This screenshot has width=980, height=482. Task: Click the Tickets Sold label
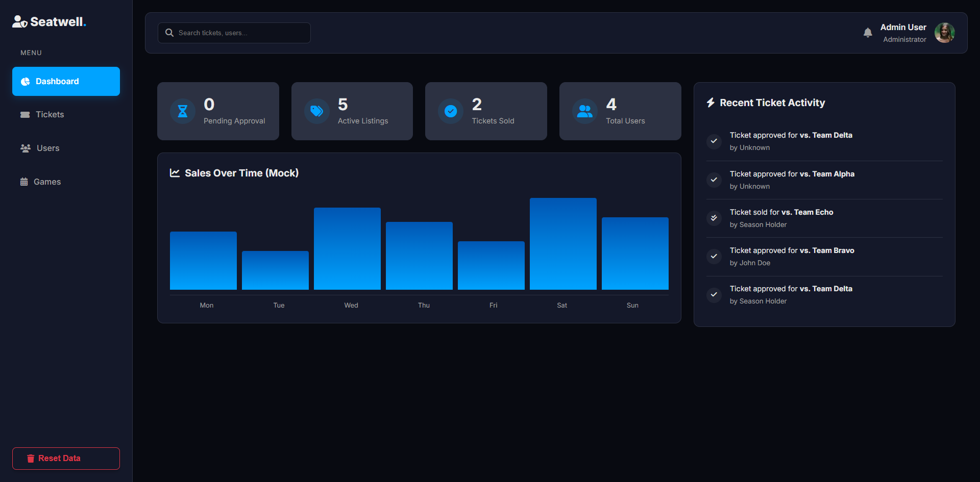(493, 121)
